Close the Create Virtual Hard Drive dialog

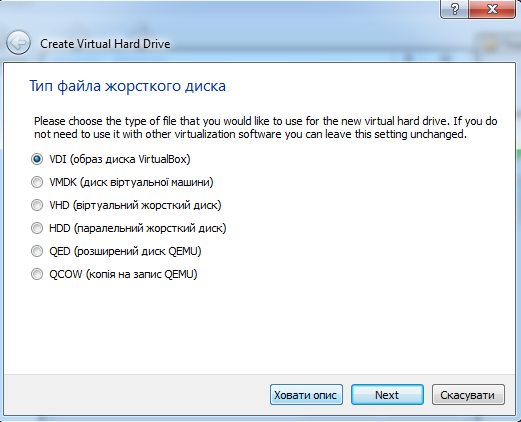click(x=492, y=9)
